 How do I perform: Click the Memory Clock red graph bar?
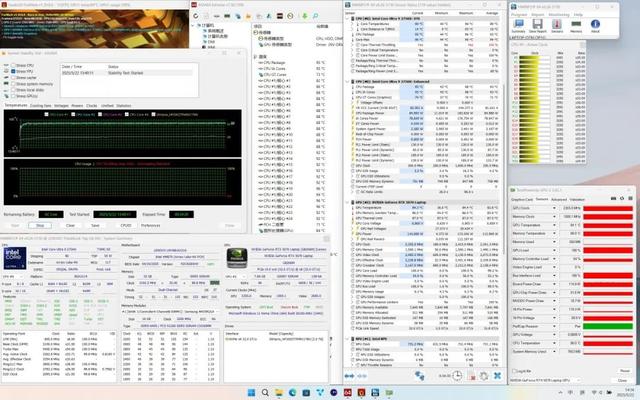(608, 217)
